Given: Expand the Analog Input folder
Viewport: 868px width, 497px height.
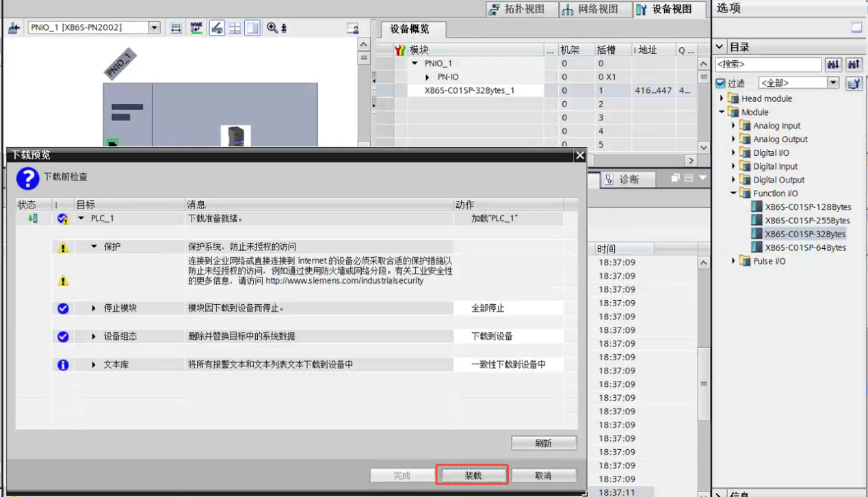Looking at the screenshot, I should click(733, 126).
